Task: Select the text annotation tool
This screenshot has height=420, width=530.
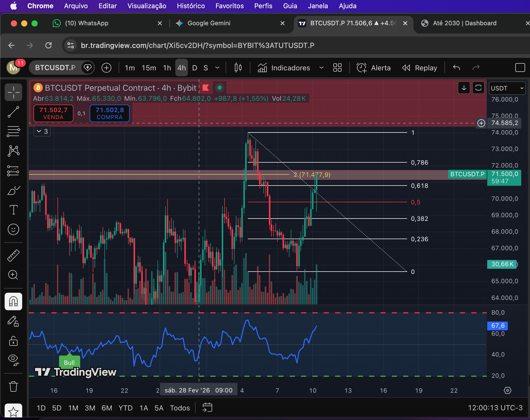Action: point(13,210)
